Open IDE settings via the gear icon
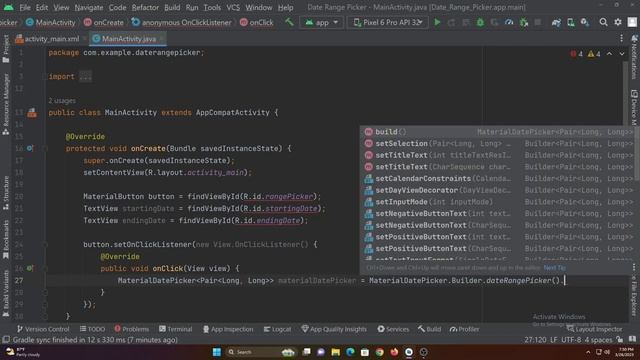Image resolution: width=640 pixels, height=360 pixels. point(618,22)
